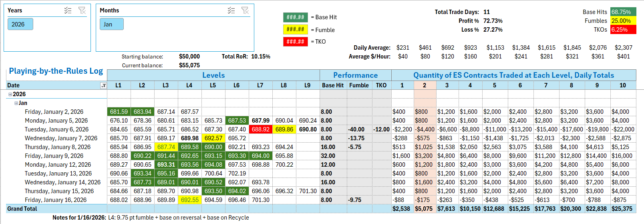
Task: Collapse the Jan month group
Action: [x=16, y=103]
